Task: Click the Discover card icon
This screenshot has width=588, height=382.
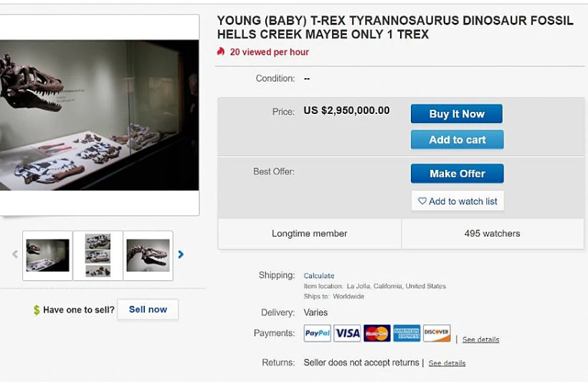Action: click(437, 333)
